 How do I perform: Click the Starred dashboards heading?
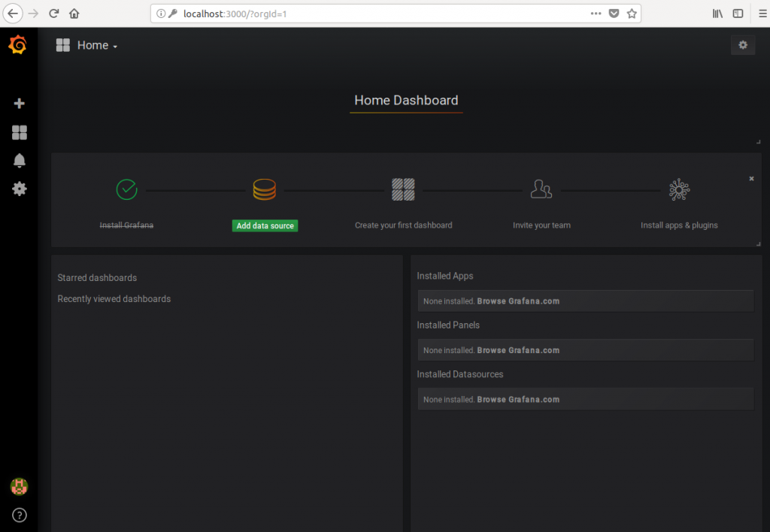coord(97,278)
